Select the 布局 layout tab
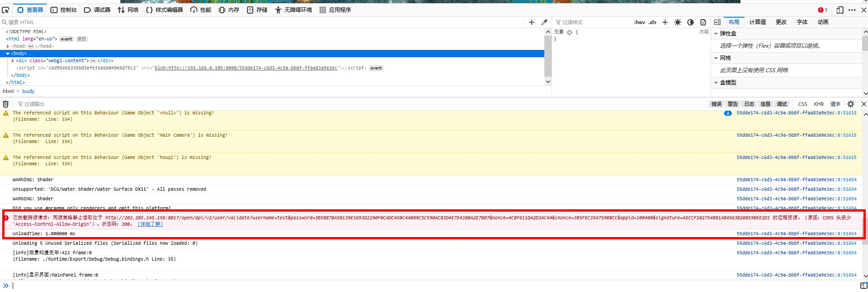Screen dimensions: 868x292 (734, 22)
